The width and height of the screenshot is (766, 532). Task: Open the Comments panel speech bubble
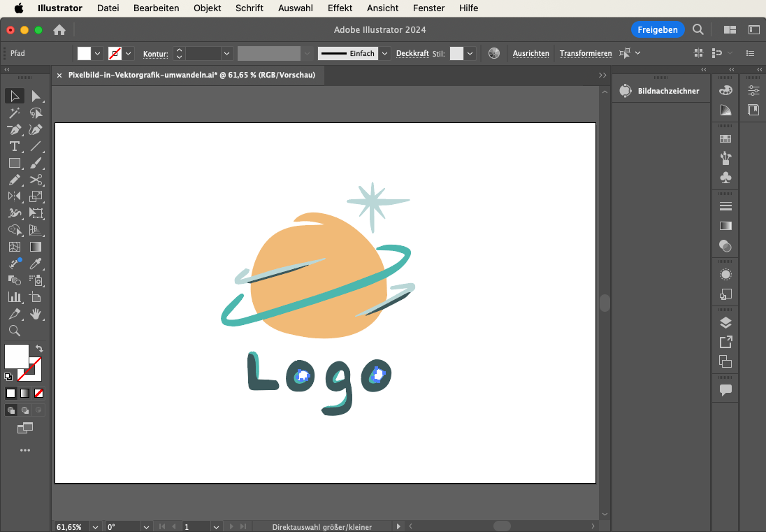coord(725,390)
